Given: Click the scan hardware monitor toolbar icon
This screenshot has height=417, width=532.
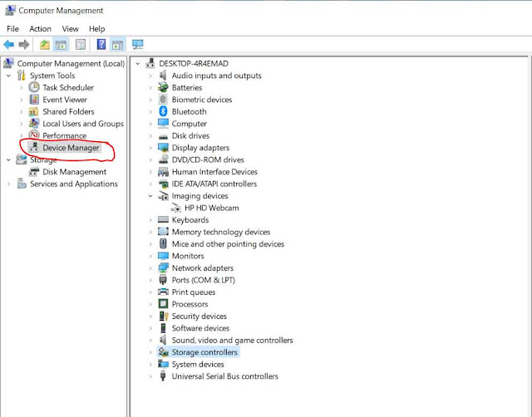Looking at the screenshot, I should tap(138, 44).
